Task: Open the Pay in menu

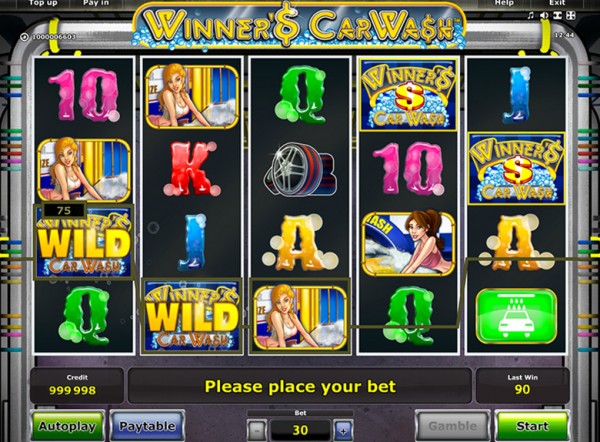Action: pos(96,3)
